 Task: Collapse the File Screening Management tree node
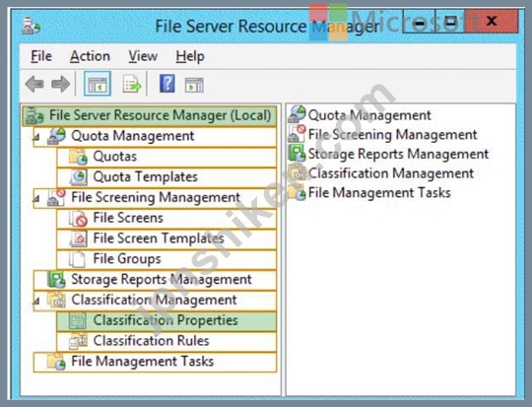pos(36,199)
